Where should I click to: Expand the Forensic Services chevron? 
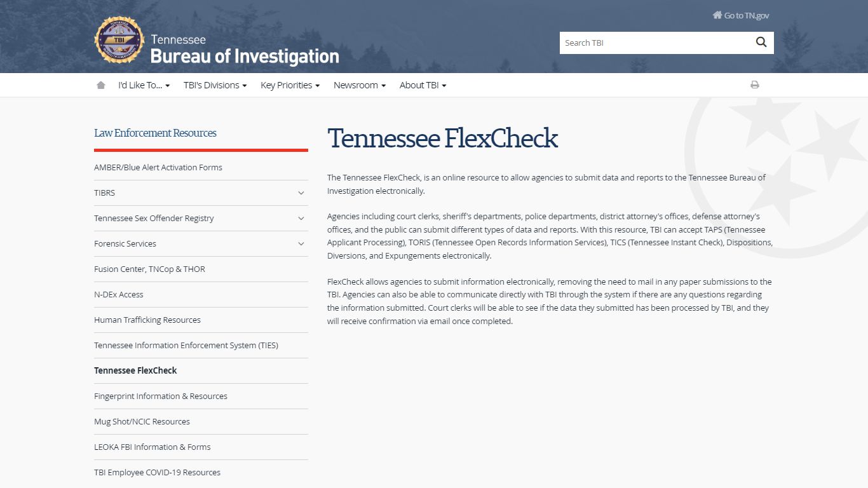pos(301,244)
